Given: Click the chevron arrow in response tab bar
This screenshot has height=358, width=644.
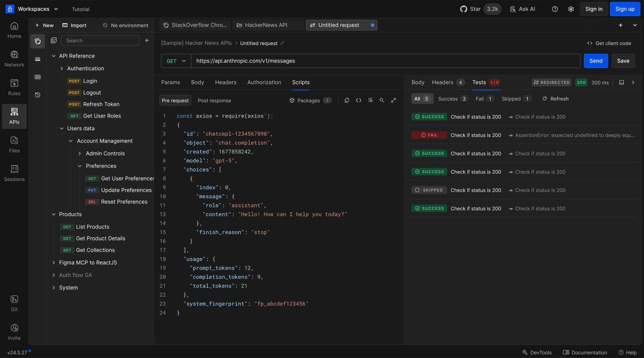Looking at the screenshot, I should click(633, 83).
